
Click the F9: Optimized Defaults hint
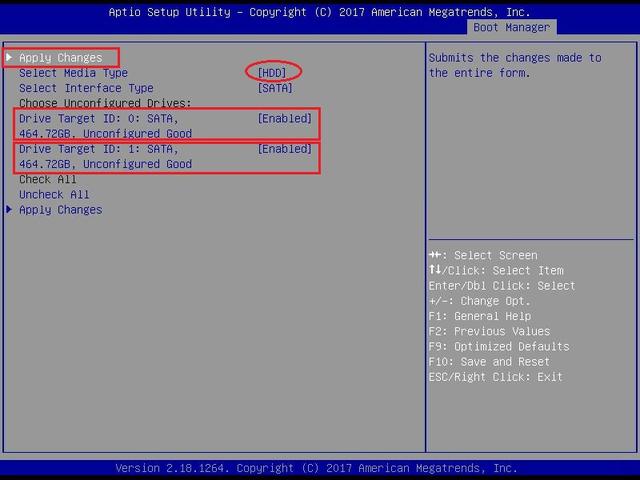[x=499, y=347]
